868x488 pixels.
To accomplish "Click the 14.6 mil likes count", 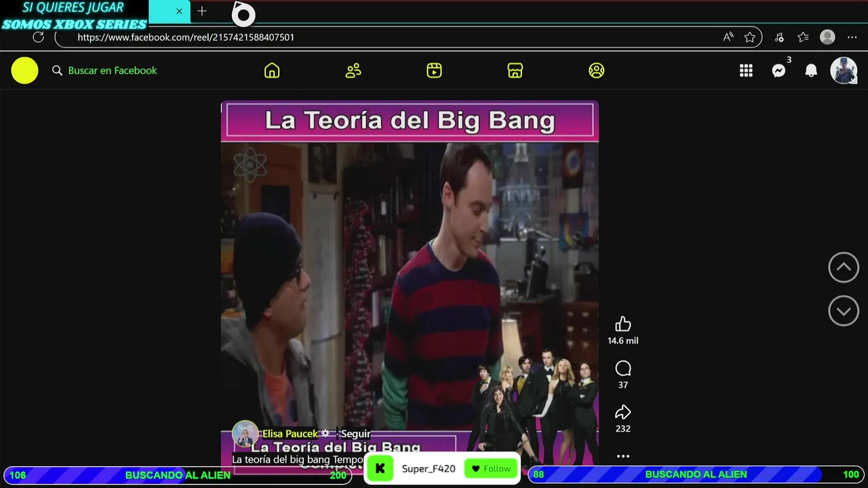I will 623,341.
